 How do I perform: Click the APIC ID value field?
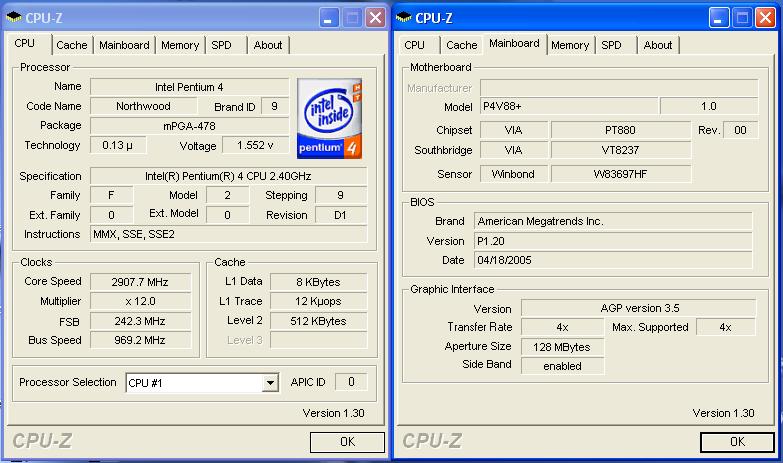(351, 382)
